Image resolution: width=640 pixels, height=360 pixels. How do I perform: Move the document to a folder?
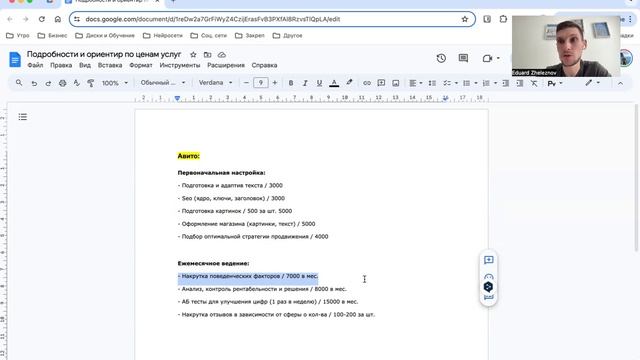pyautogui.click(x=207, y=54)
